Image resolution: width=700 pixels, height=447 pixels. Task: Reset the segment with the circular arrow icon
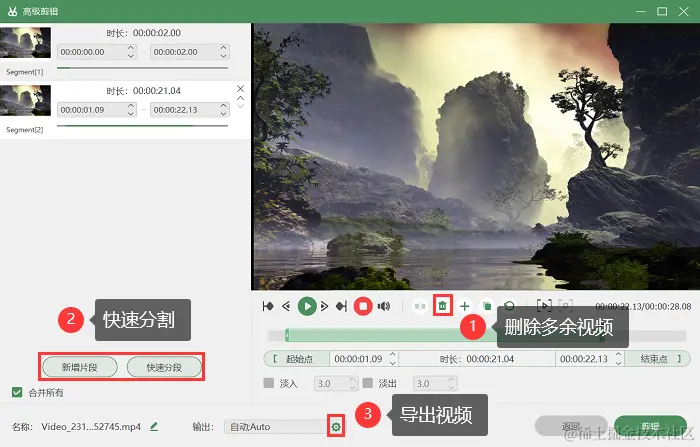(x=509, y=306)
